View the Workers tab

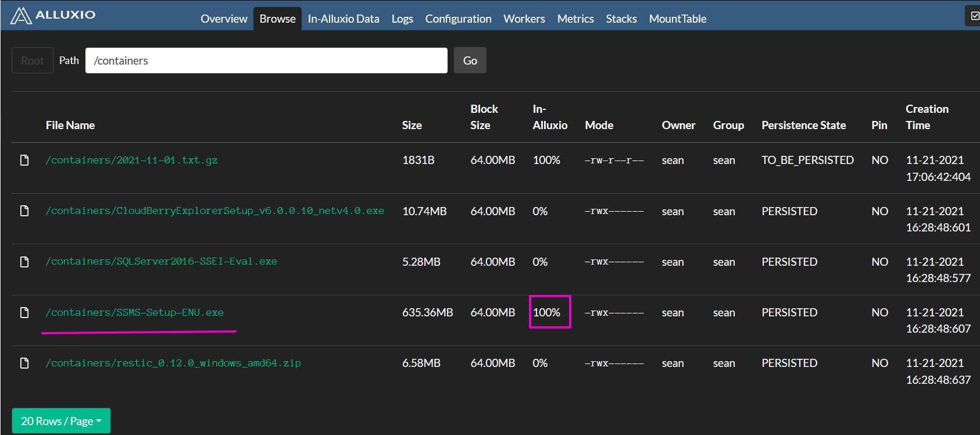tap(524, 19)
